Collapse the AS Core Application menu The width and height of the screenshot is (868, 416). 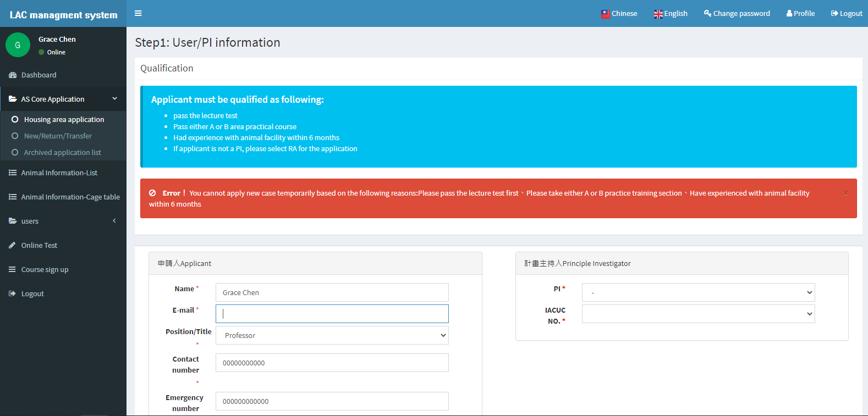(x=114, y=99)
